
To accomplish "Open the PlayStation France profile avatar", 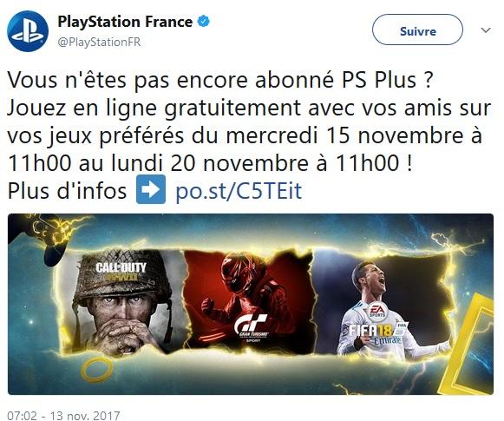I will pyautogui.click(x=28, y=31).
